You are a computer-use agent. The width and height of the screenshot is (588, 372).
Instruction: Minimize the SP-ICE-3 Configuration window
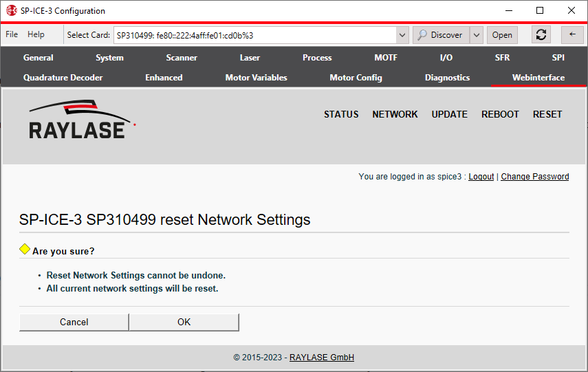pyautogui.click(x=508, y=10)
